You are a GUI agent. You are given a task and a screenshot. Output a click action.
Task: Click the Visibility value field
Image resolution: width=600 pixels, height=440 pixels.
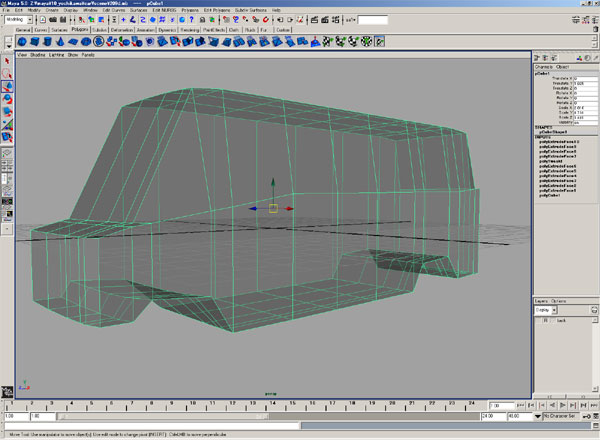click(585, 122)
